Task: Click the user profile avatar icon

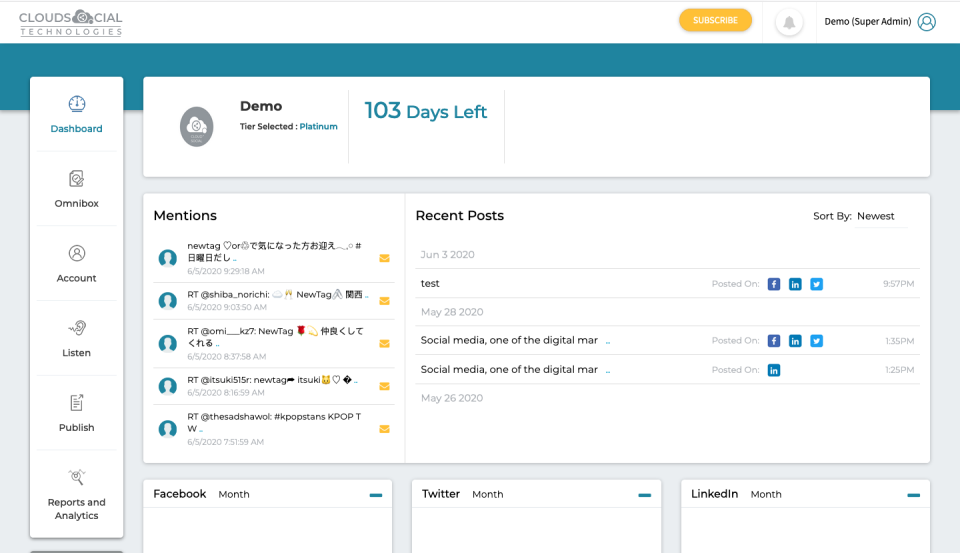Action: pyautogui.click(x=926, y=22)
